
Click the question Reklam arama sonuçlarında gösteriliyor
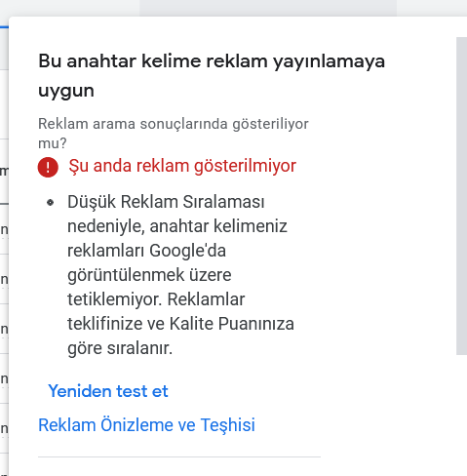pos(174,124)
